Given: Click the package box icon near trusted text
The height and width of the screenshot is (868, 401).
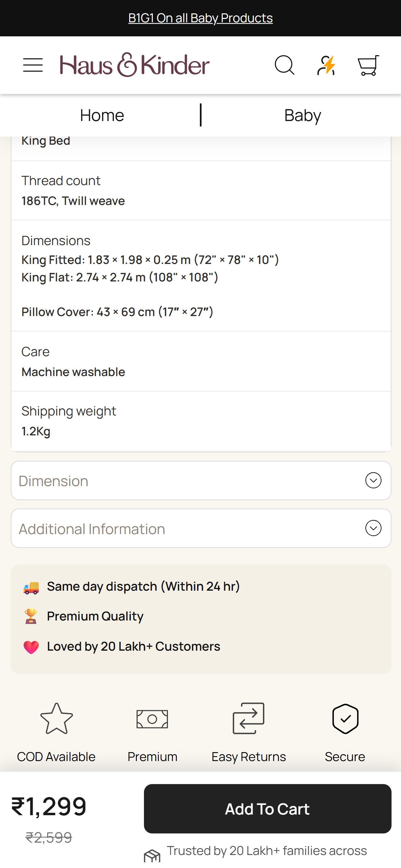Looking at the screenshot, I should coord(152,856).
